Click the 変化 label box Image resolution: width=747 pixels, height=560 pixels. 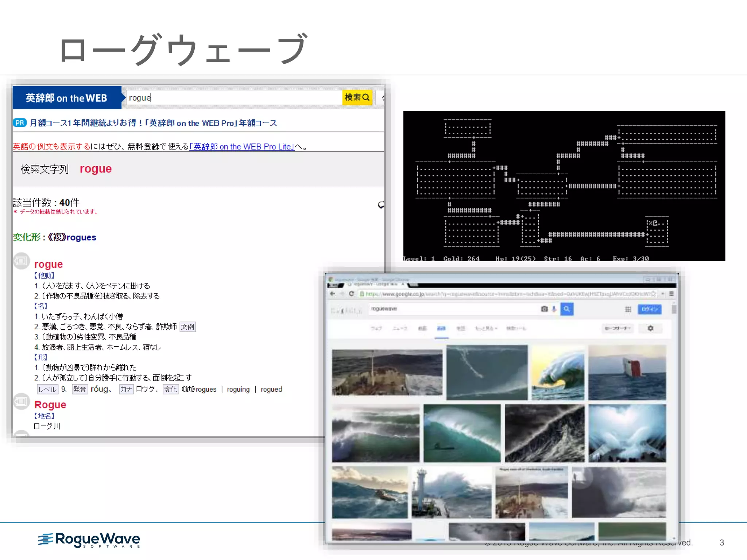click(170, 389)
